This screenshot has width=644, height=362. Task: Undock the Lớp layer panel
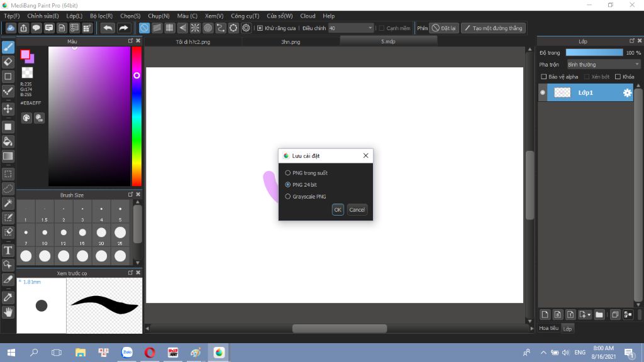tap(632, 41)
